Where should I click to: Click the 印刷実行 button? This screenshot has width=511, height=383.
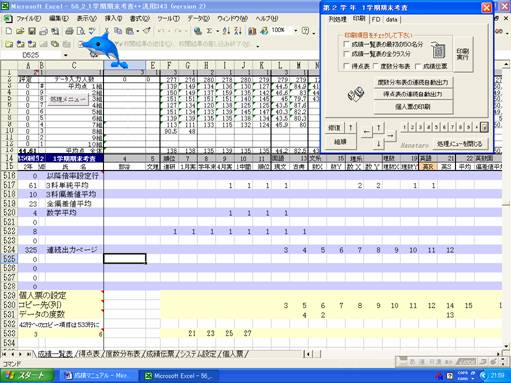[x=463, y=54]
